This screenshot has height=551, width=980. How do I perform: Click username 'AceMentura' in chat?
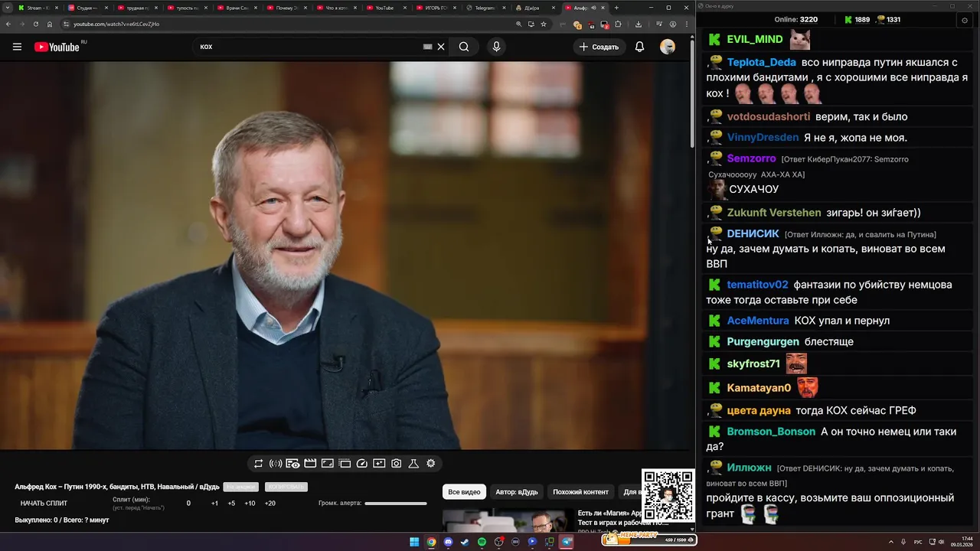tap(758, 321)
